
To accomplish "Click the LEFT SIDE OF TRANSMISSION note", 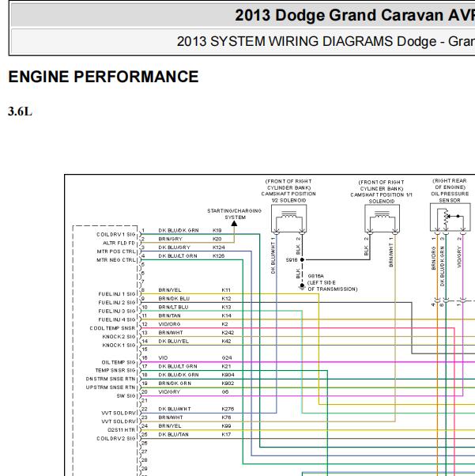I will click(x=333, y=285).
